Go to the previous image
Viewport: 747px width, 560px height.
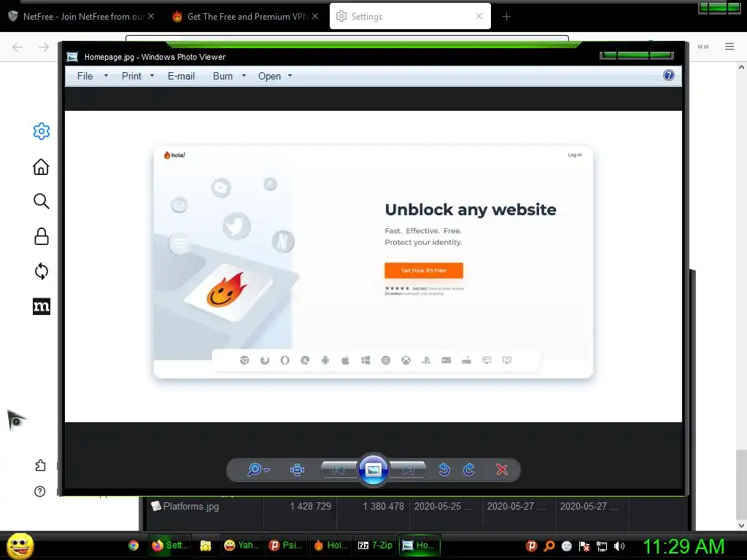pyautogui.click(x=338, y=470)
